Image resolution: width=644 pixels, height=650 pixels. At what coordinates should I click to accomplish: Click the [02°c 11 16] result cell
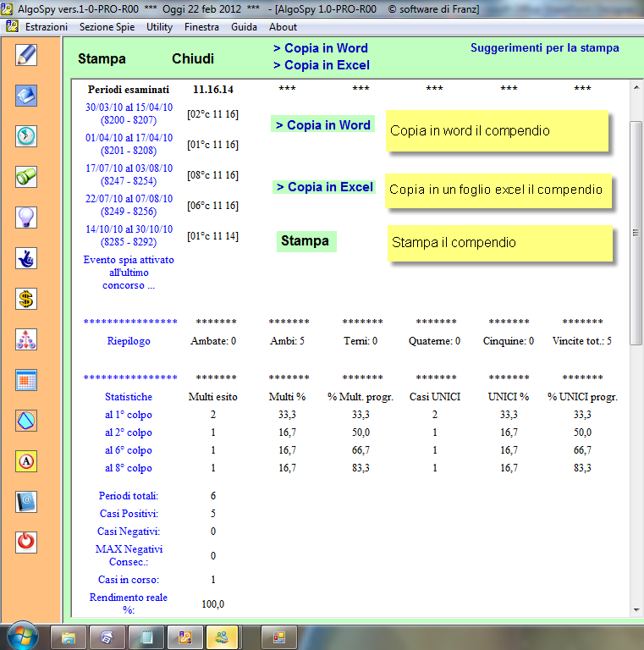pyautogui.click(x=212, y=114)
